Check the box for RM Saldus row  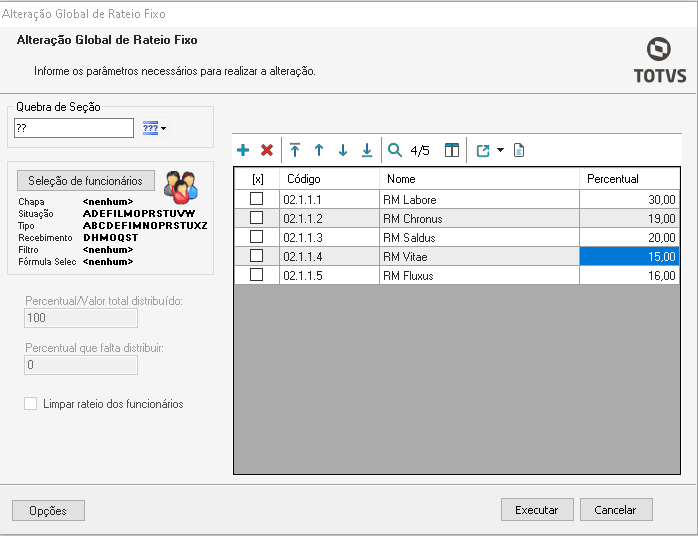[256, 236]
